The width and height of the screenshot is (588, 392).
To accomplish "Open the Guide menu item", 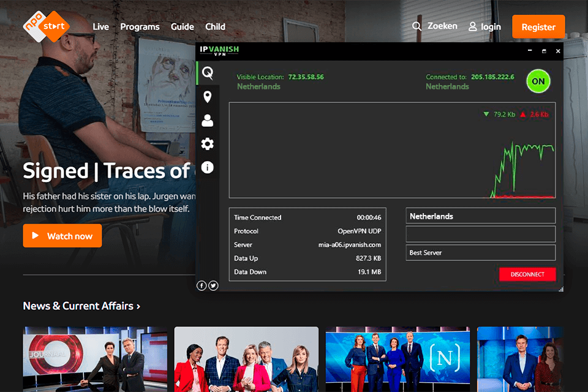I will pyautogui.click(x=183, y=26).
